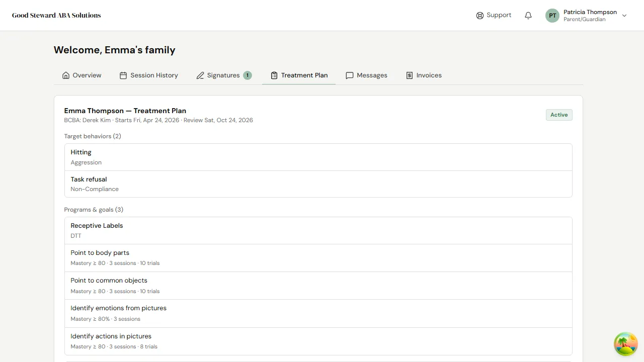
Task: Click the Active status badge
Action: pyautogui.click(x=558, y=115)
